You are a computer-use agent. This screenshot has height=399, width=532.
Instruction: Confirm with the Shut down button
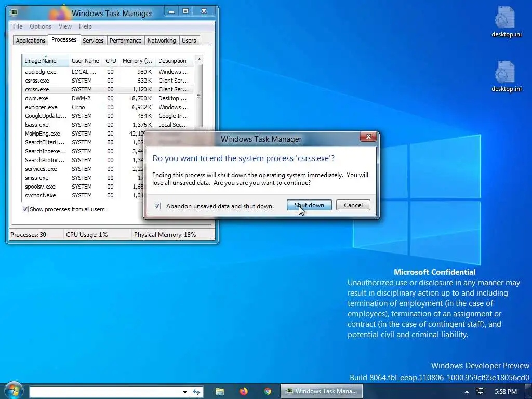(x=309, y=205)
